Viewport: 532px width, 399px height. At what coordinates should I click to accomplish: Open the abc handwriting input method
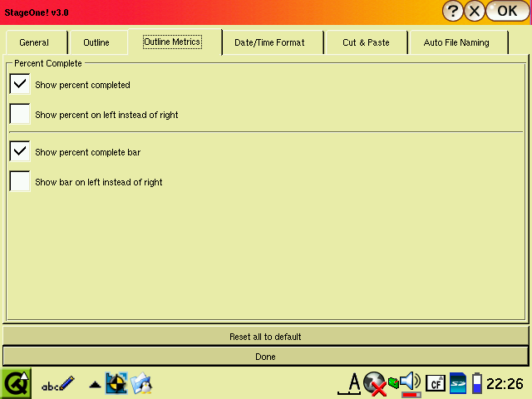click(57, 384)
